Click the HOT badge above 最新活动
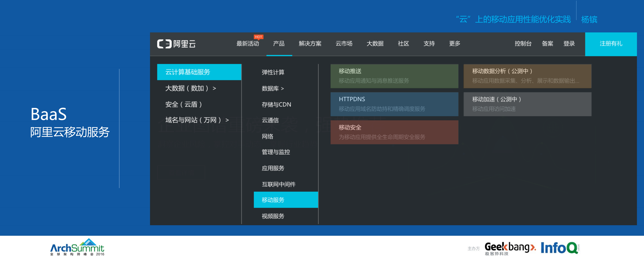This screenshot has width=644, height=257. click(x=258, y=37)
